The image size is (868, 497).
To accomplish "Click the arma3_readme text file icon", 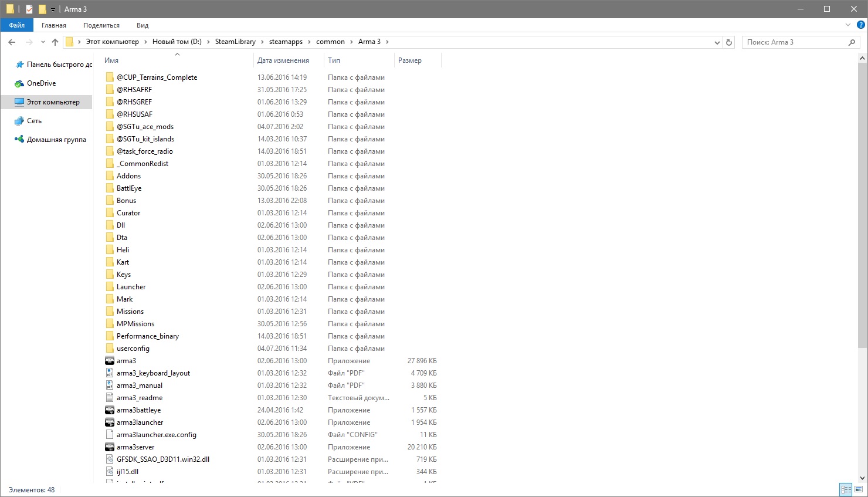I will pyautogui.click(x=110, y=398).
